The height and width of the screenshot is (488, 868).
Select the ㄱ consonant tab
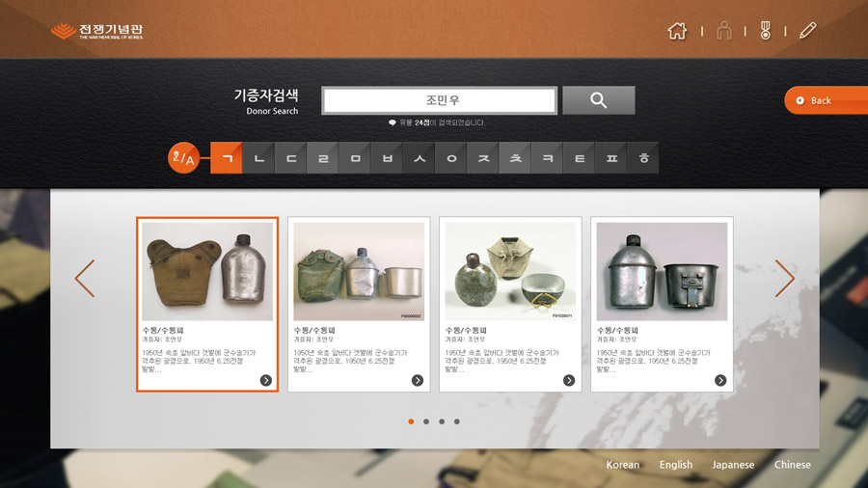[227, 158]
